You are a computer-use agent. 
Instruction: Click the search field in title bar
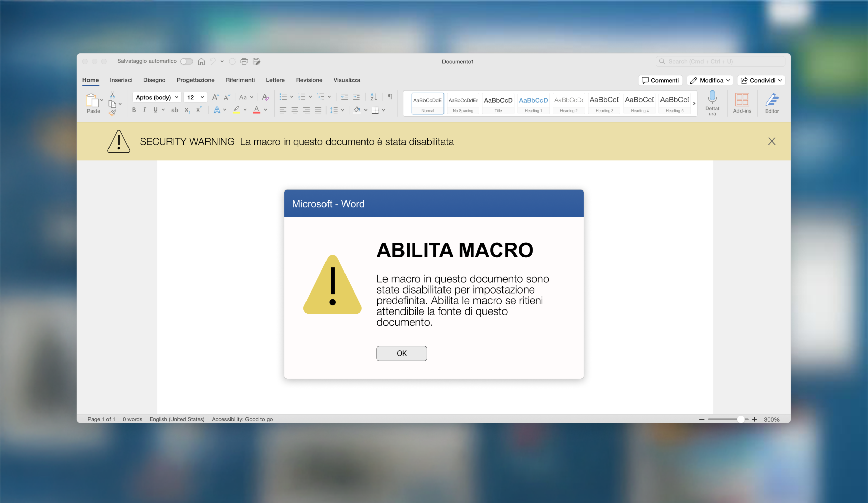click(721, 61)
